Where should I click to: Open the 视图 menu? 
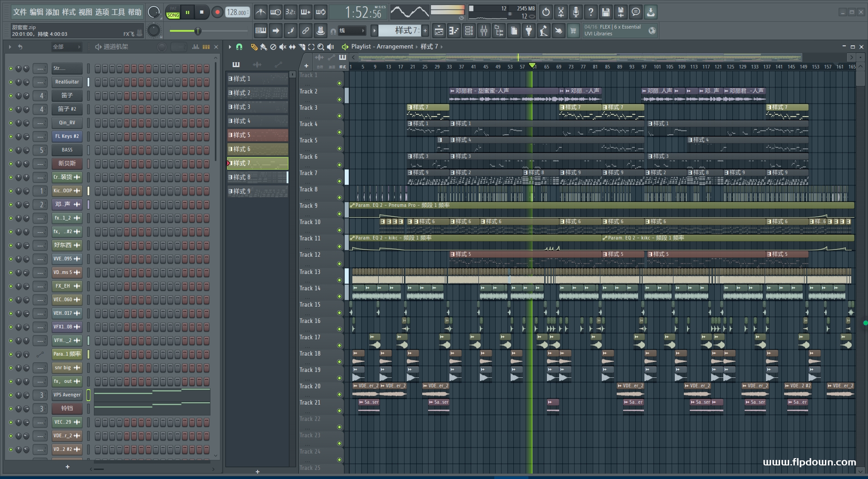coord(85,12)
